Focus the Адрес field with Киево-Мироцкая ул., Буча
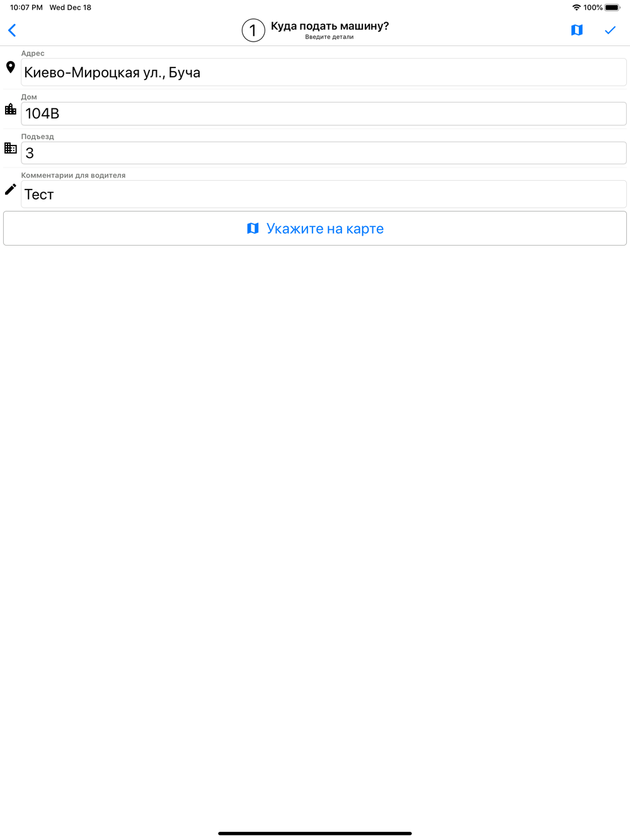Image resolution: width=630 pixels, height=840 pixels. 324,72
